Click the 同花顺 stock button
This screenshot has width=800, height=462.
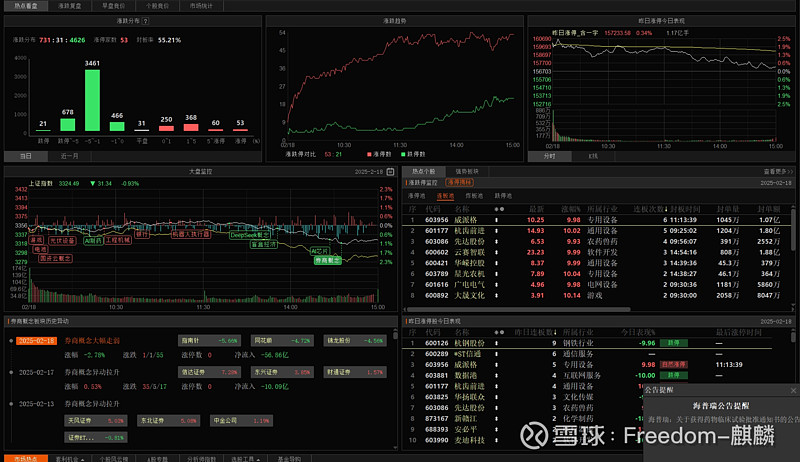coord(282,341)
